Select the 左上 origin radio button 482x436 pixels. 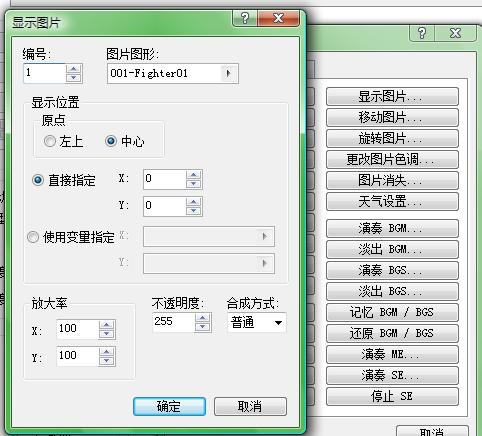point(50,141)
